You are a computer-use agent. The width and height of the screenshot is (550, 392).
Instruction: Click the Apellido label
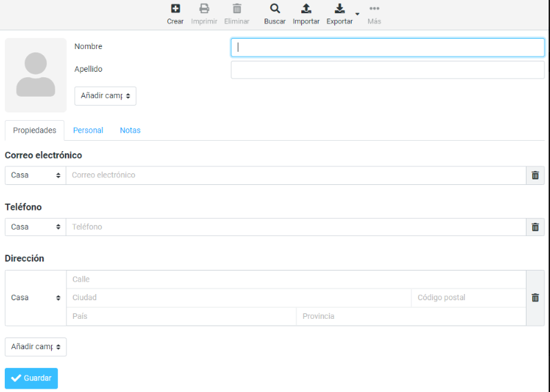point(88,70)
